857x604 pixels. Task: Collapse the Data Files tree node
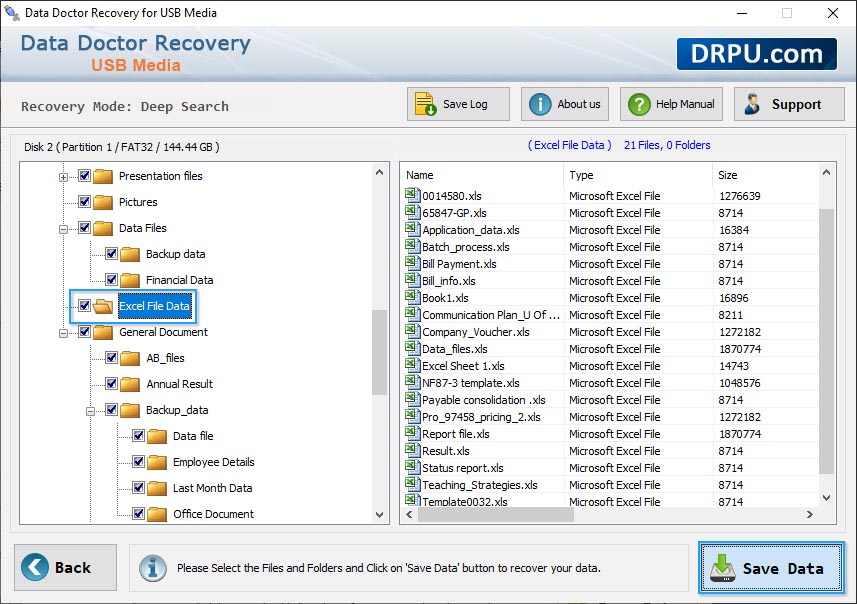tap(63, 229)
